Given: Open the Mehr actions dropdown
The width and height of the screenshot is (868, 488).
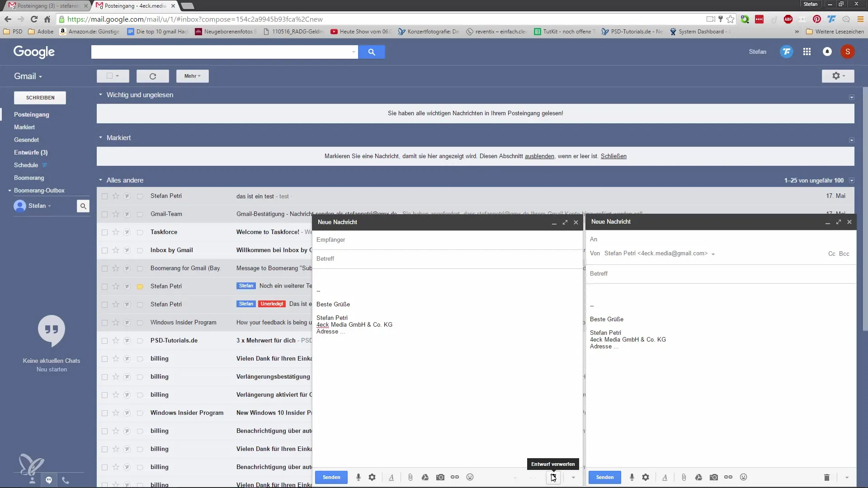Looking at the screenshot, I should (x=192, y=76).
